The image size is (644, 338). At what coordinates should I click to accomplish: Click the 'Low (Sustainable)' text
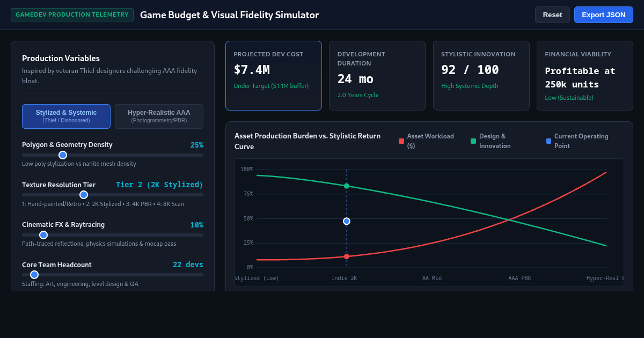[x=569, y=98]
